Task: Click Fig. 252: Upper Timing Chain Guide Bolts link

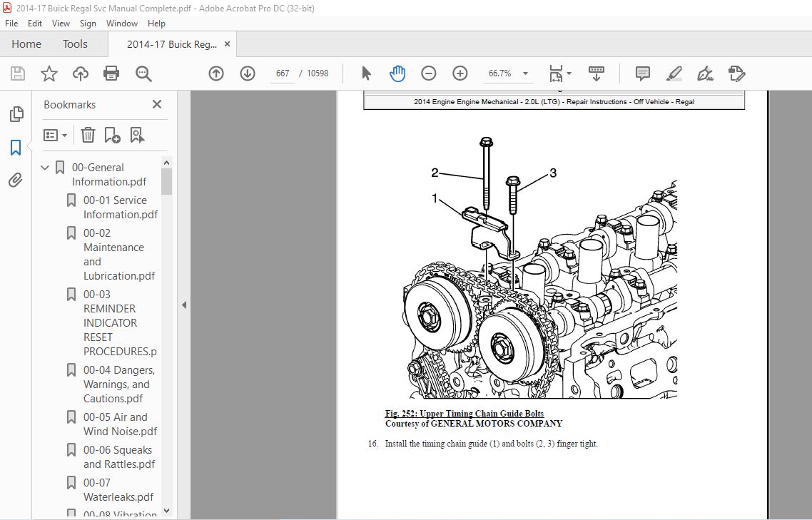Action: 464,413
